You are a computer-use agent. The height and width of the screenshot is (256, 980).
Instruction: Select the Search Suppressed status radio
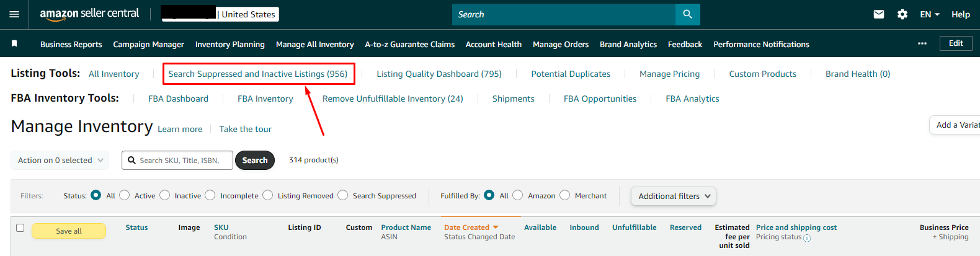pos(343,195)
